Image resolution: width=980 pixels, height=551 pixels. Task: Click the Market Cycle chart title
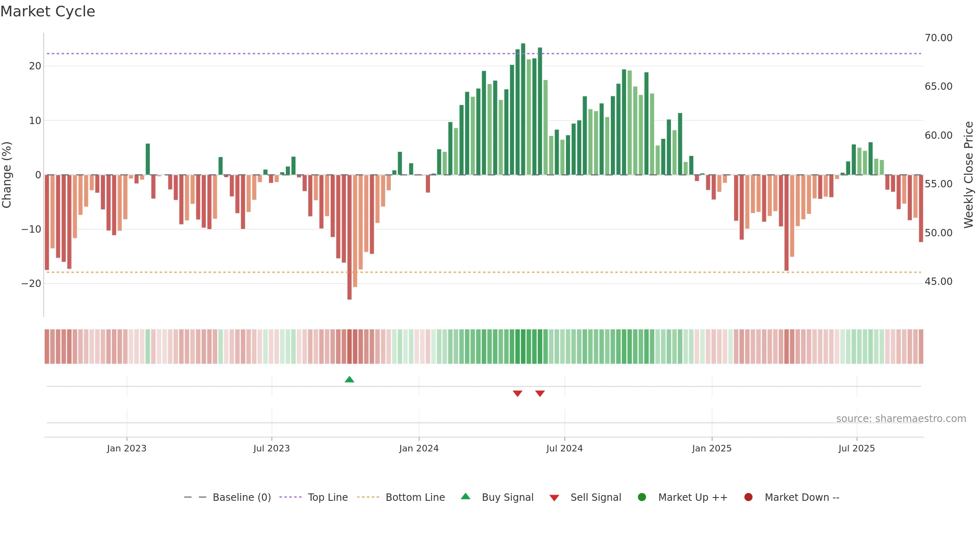pyautogui.click(x=48, y=11)
